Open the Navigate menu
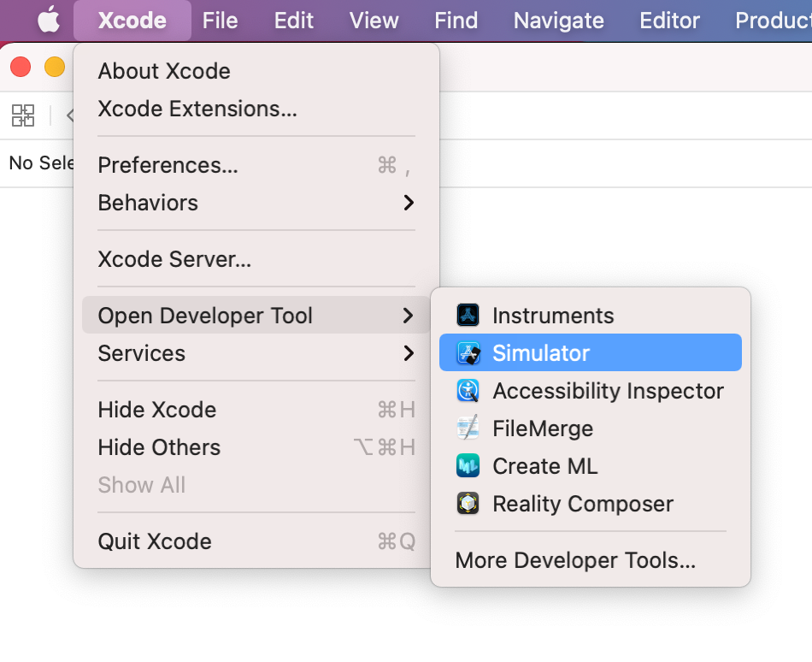812x662 pixels. click(x=558, y=20)
